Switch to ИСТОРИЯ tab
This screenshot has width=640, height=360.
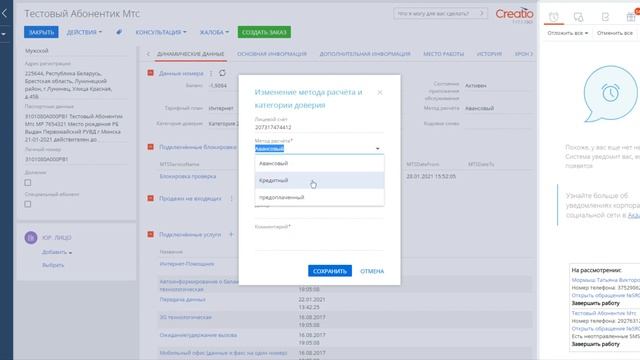(x=489, y=54)
